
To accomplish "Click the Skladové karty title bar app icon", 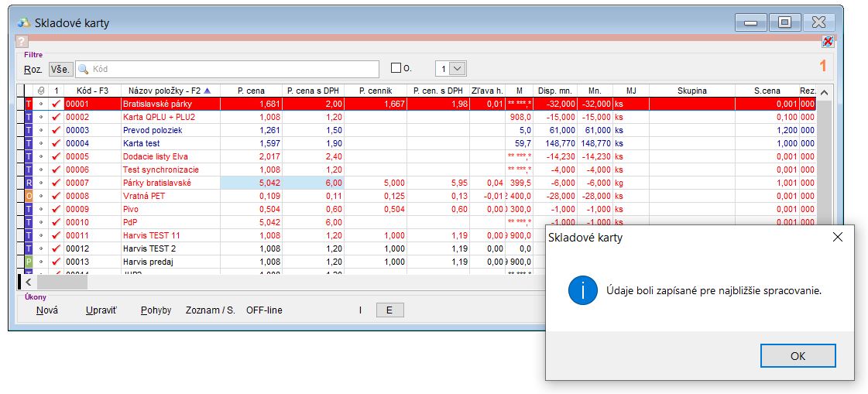I will pos(23,22).
